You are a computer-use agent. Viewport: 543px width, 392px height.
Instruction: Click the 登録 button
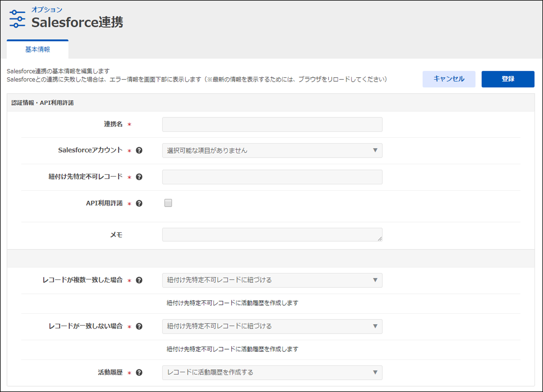pyautogui.click(x=508, y=79)
